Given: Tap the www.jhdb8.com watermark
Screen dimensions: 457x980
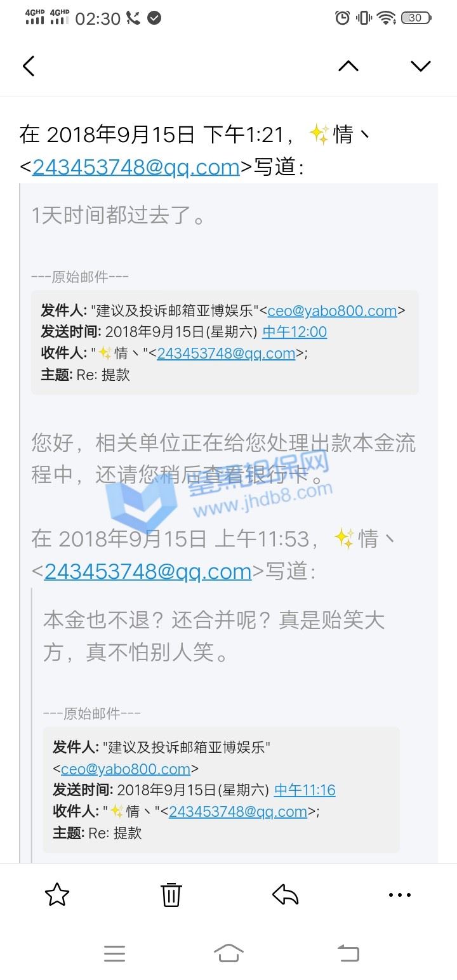Looking at the screenshot, I should (x=263, y=499).
